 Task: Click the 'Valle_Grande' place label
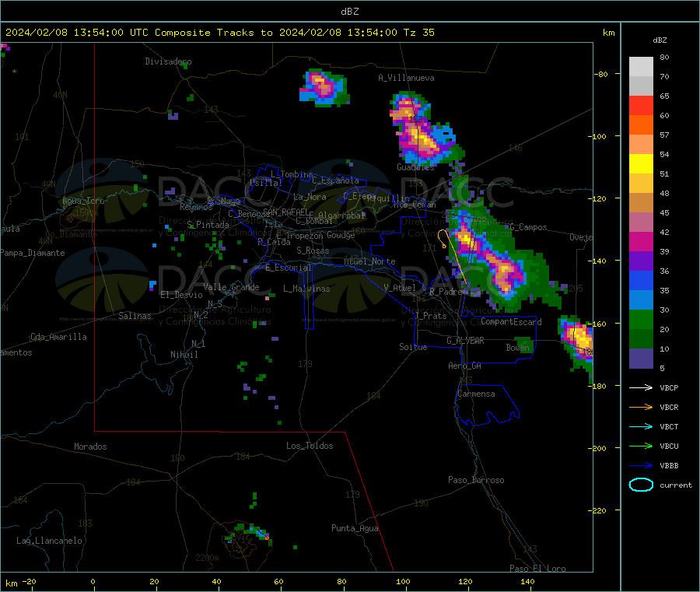tap(231, 287)
